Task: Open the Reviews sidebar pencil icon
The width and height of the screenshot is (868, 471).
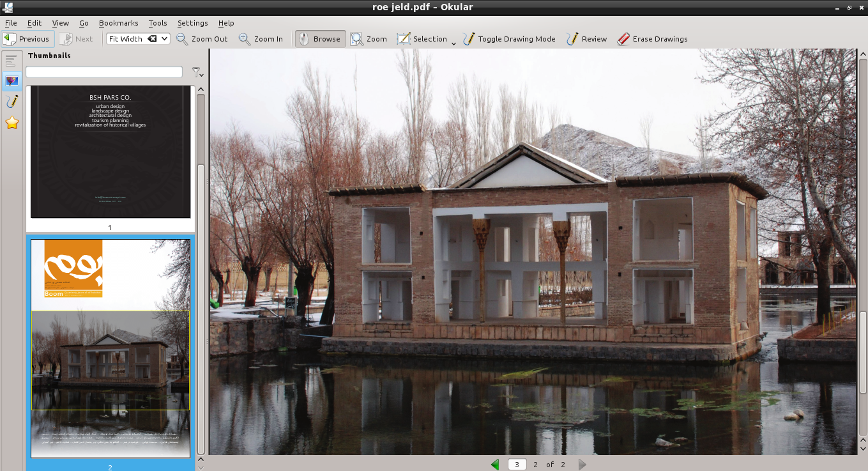Action: point(11,102)
